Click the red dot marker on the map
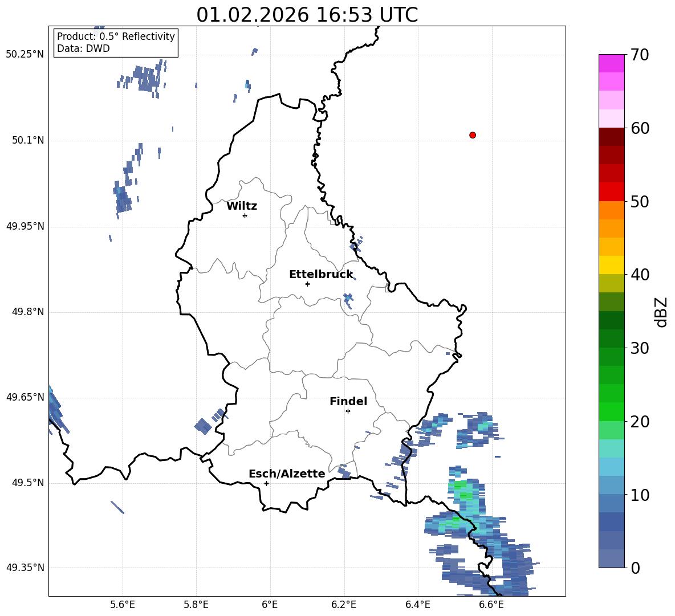Screen dimensions: 675x616 (473, 135)
